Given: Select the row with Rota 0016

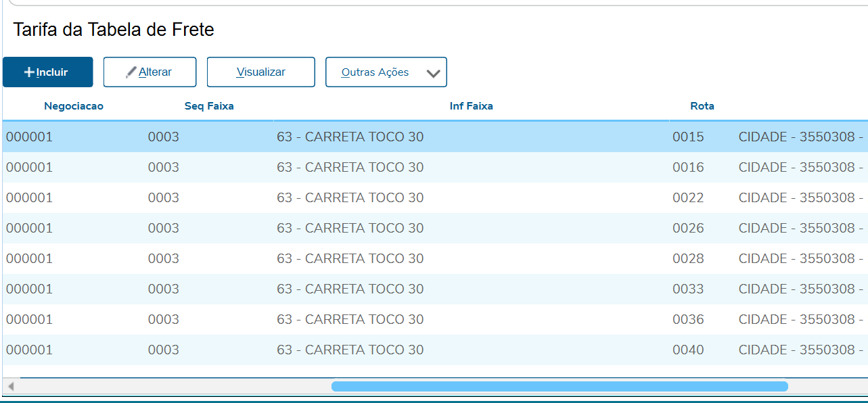Looking at the screenshot, I should coord(435,167).
